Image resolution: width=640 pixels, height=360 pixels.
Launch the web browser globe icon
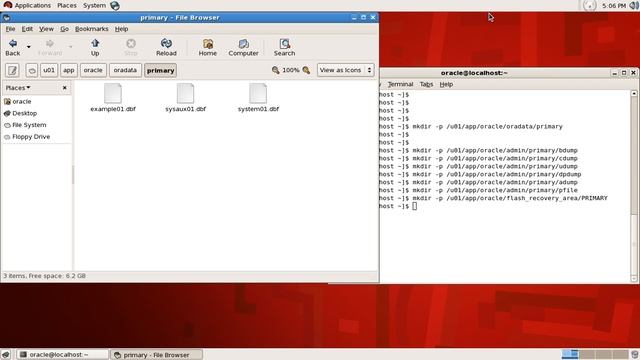click(115, 5)
